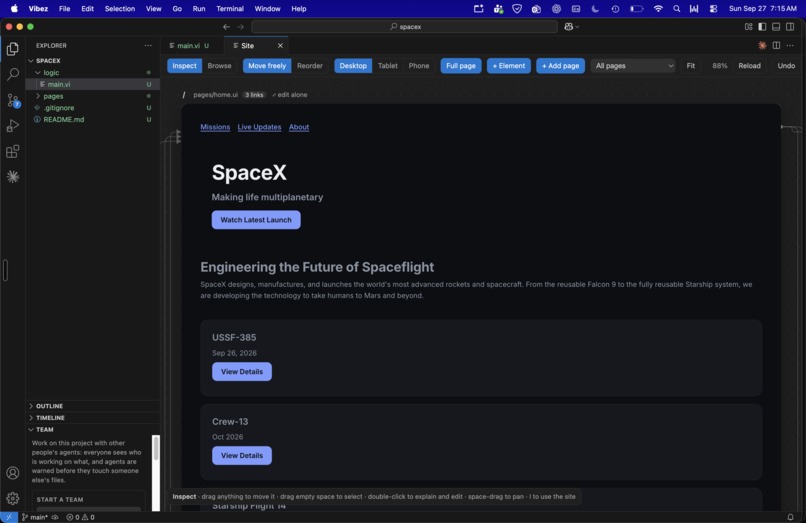Toggle the Full page button

[x=461, y=66]
